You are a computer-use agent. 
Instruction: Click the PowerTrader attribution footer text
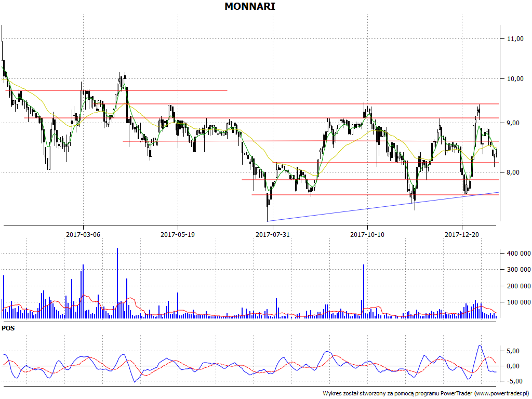[426, 393]
